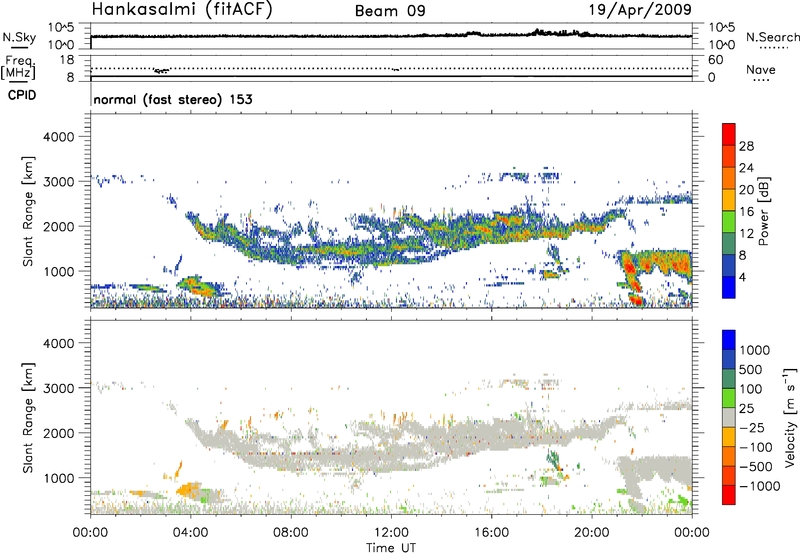The height and width of the screenshot is (554, 800).
Task: Select the −500 label on velocity color bar
Action: click(x=755, y=466)
